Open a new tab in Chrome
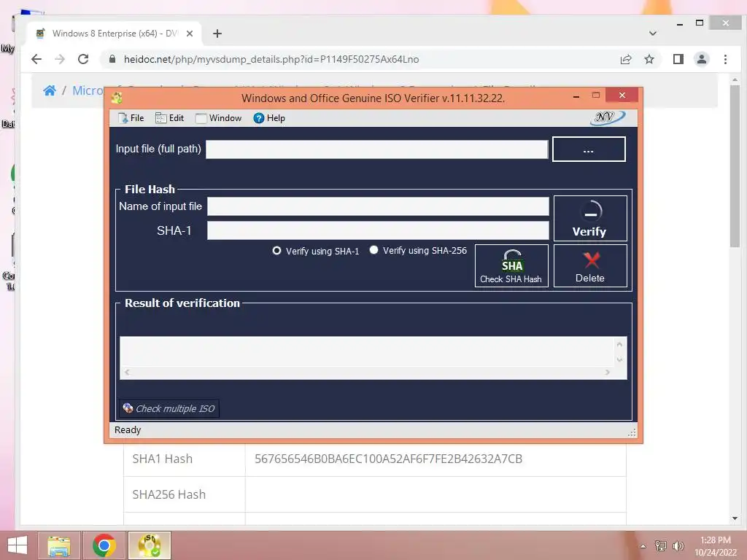 [217, 34]
